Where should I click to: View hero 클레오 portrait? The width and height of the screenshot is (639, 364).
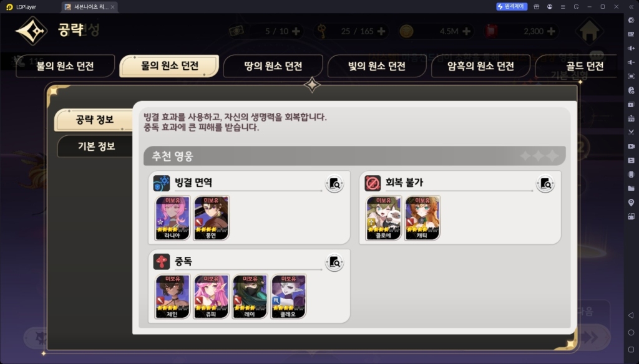coord(288,297)
